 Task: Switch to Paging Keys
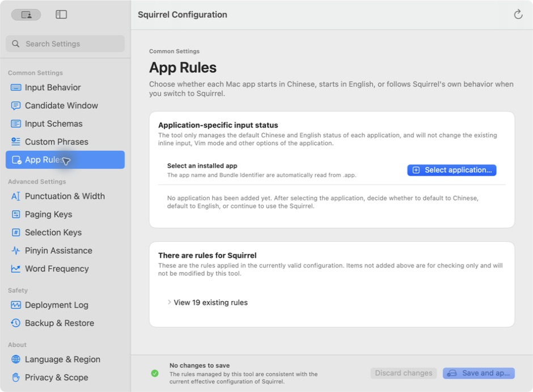tap(65, 214)
